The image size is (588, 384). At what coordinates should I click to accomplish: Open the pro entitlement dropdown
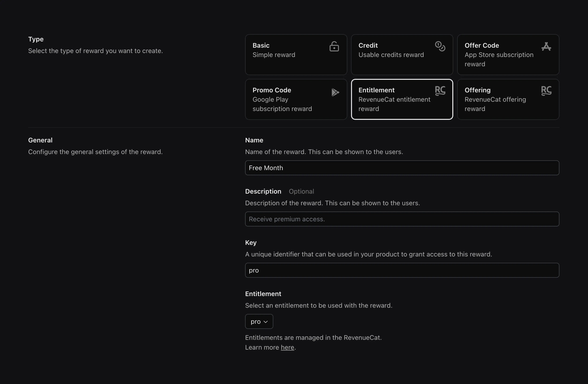[x=259, y=321]
